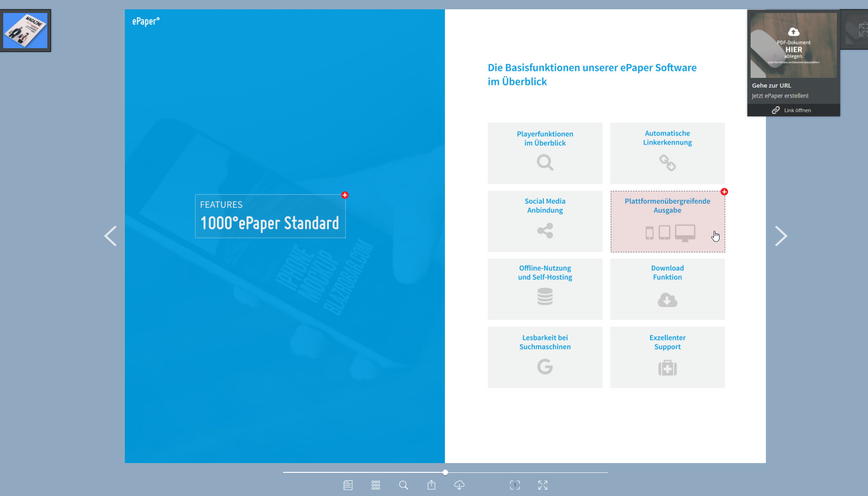Click the page progress slider handle
Screen dimensions: 868x496
pos(445,472)
